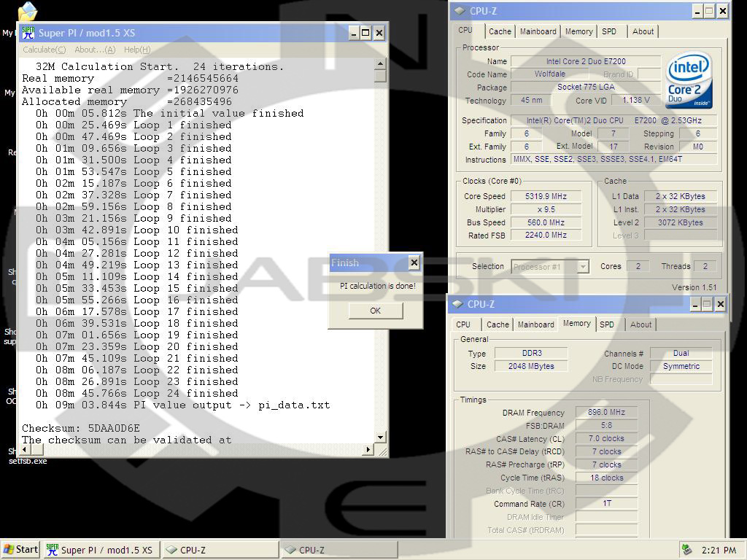Viewport: 747px width, 560px height.
Task: Select the first CPU-Z taskbar button
Action: (220, 550)
